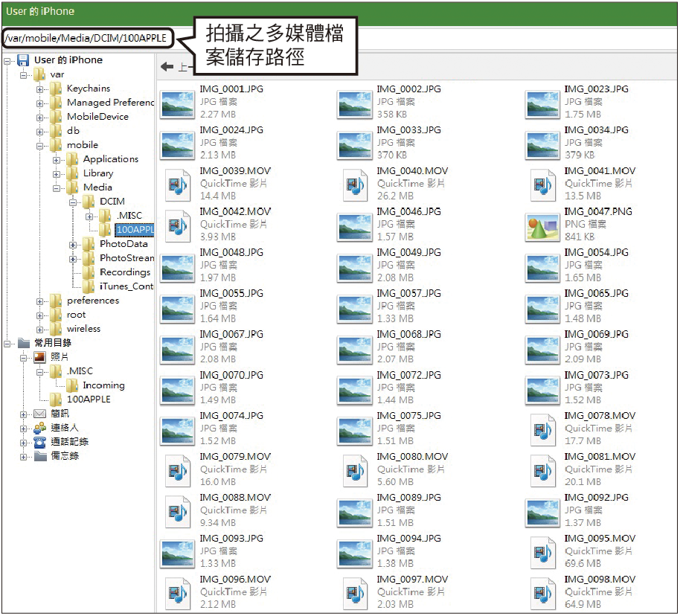
Task: Select the IMG_0078.MOV QuickTime movie icon
Action: [x=542, y=430]
